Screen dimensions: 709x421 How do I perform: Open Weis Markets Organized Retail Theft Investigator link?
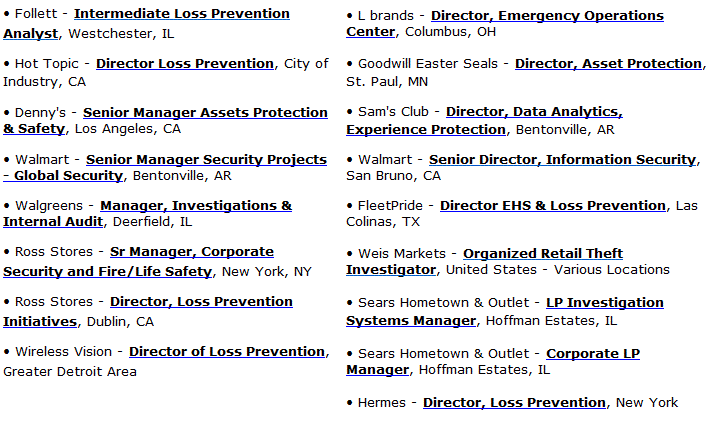coord(543,254)
